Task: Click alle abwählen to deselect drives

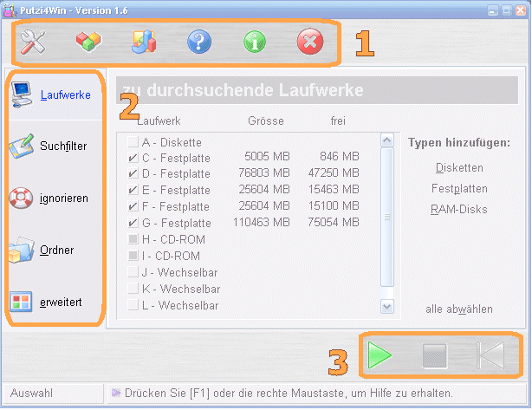Action: [x=459, y=309]
